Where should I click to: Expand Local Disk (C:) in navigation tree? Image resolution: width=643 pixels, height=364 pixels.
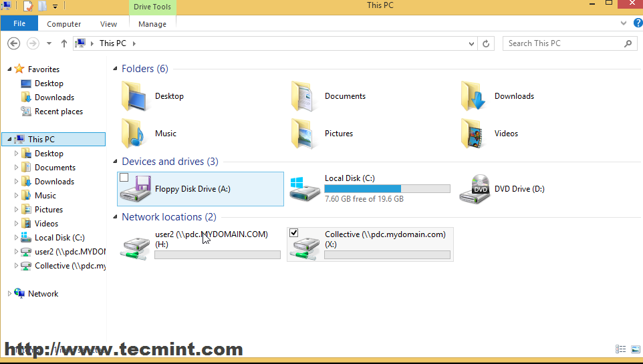(x=17, y=237)
